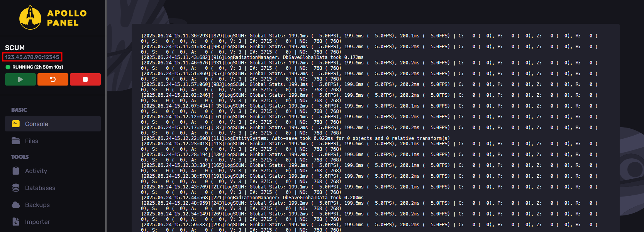Stop the server with the red button
Image resolution: width=644 pixels, height=232 pixels.
[85, 79]
